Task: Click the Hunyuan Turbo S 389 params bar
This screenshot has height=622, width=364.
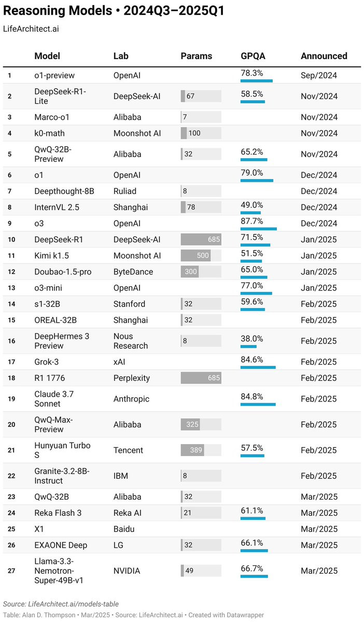Action: tap(192, 450)
